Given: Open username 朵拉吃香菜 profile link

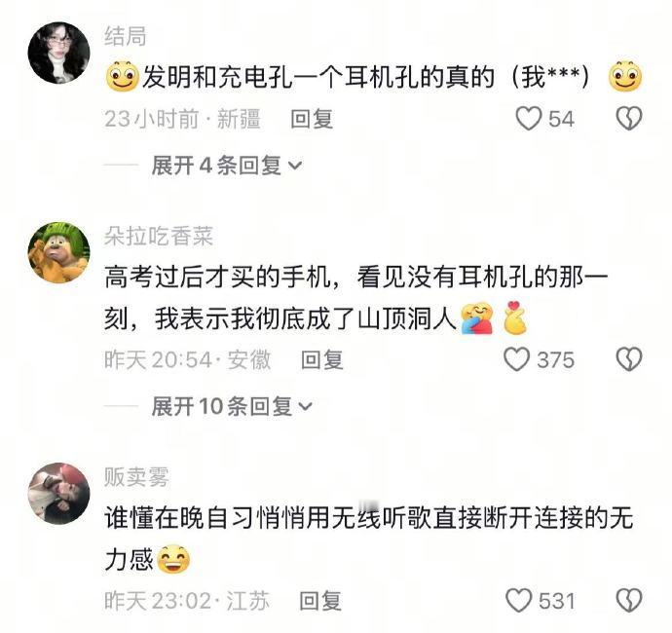Looking at the screenshot, I should click(x=159, y=236).
